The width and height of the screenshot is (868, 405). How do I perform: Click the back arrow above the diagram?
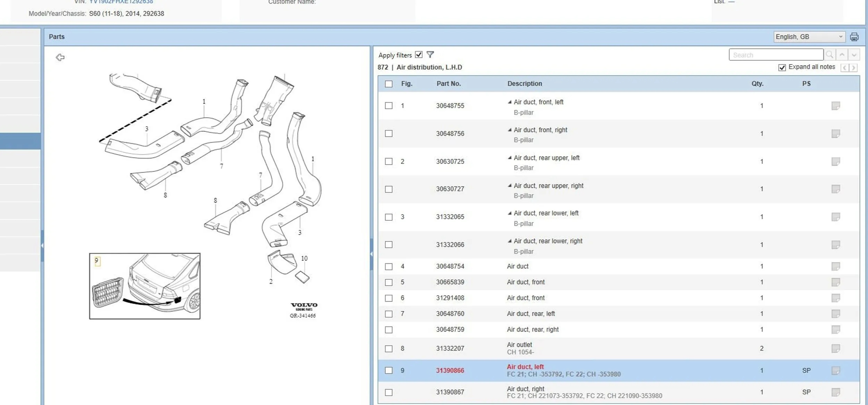click(60, 57)
